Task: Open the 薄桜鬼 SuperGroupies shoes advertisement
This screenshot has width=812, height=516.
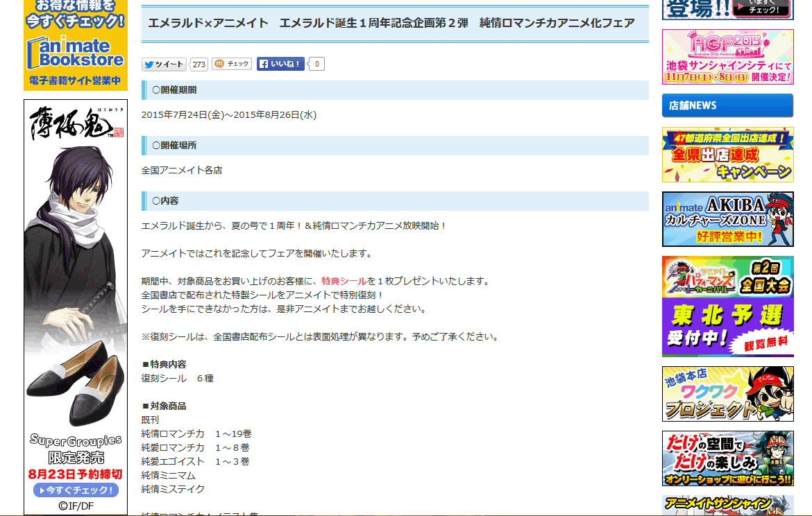Action: pos(76,307)
